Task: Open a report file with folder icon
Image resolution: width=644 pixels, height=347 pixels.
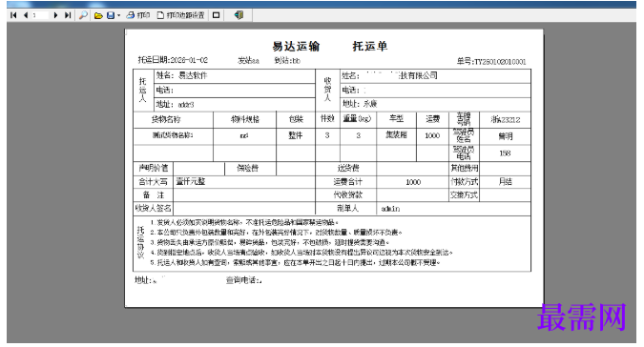Action: 98,15
